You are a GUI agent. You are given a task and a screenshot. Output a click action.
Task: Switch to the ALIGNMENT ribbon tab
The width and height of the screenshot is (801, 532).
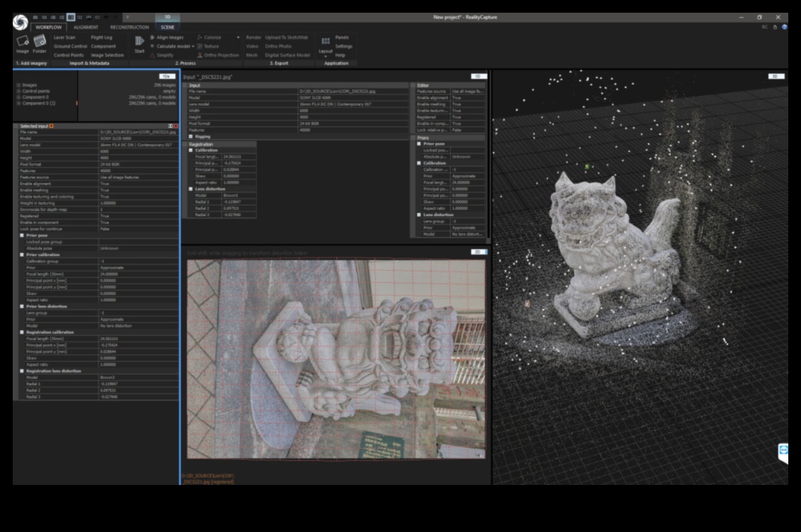coord(86,27)
